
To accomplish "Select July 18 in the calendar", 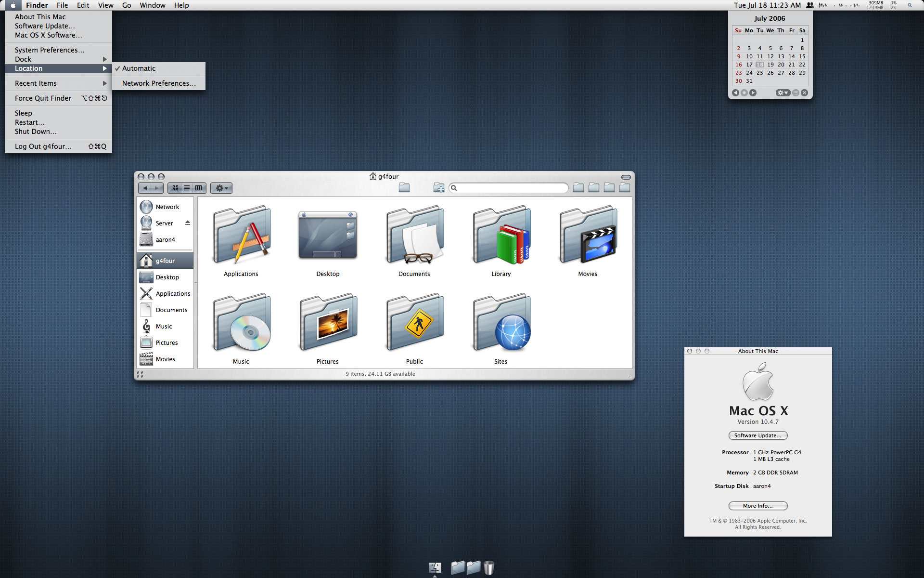I will pyautogui.click(x=759, y=65).
